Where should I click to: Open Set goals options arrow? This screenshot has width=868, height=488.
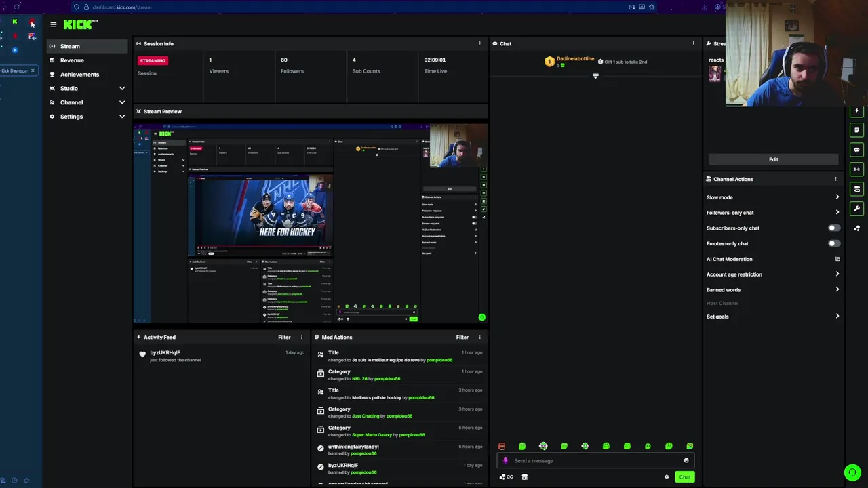(837, 317)
